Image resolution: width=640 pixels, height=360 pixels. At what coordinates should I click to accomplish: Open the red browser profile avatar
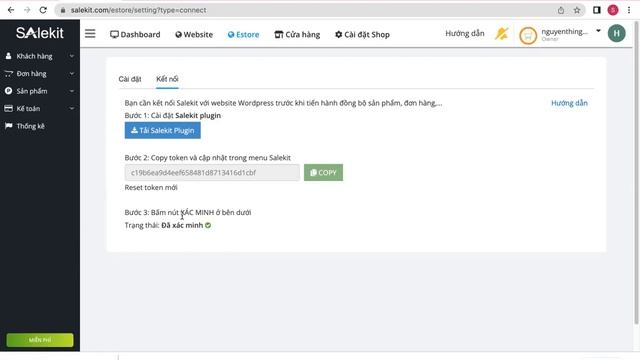pos(613,10)
